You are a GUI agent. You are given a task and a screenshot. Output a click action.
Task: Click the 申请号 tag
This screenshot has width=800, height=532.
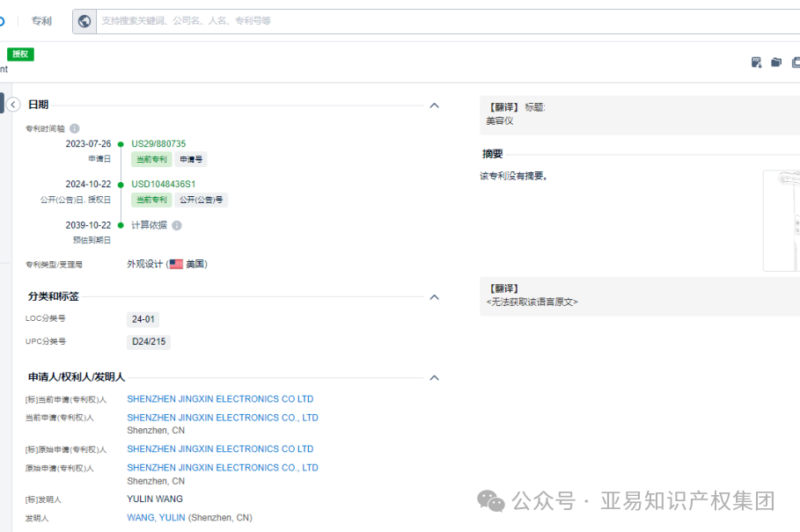point(191,159)
